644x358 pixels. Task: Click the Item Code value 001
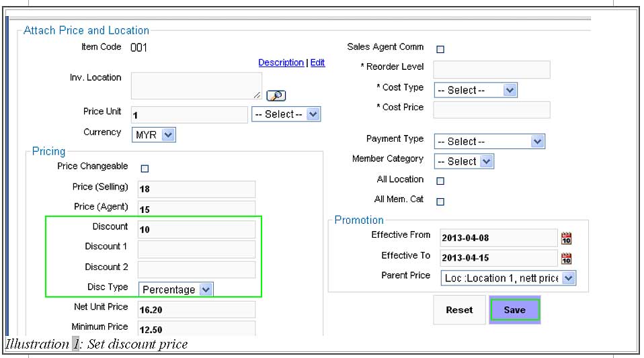click(x=139, y=48)
